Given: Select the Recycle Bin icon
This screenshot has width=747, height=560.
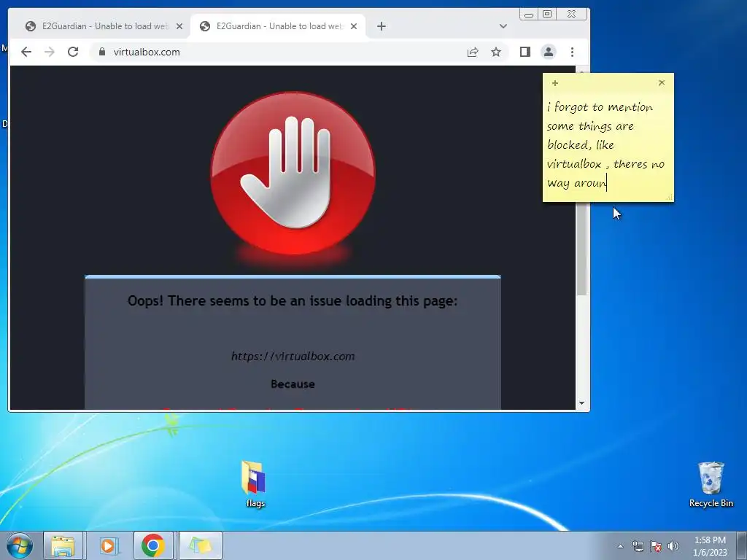Looking at the screenshot, I should pyautogui.click(x=711, y=484).
